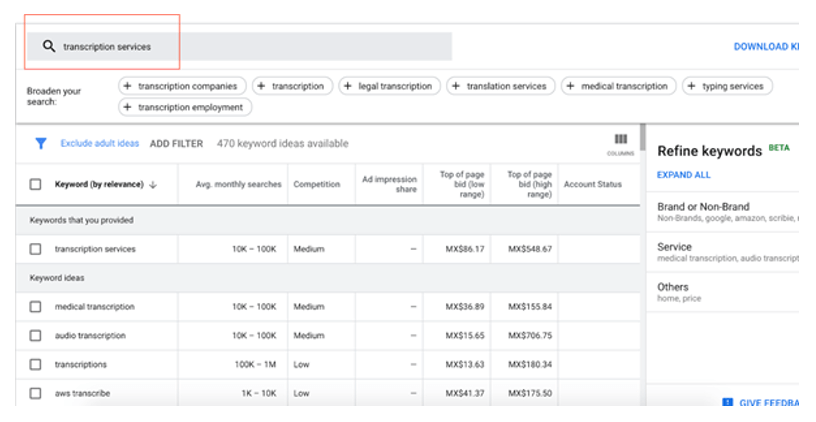
Task: Click the blue filter funnel icon
Action: click(41, 144)
